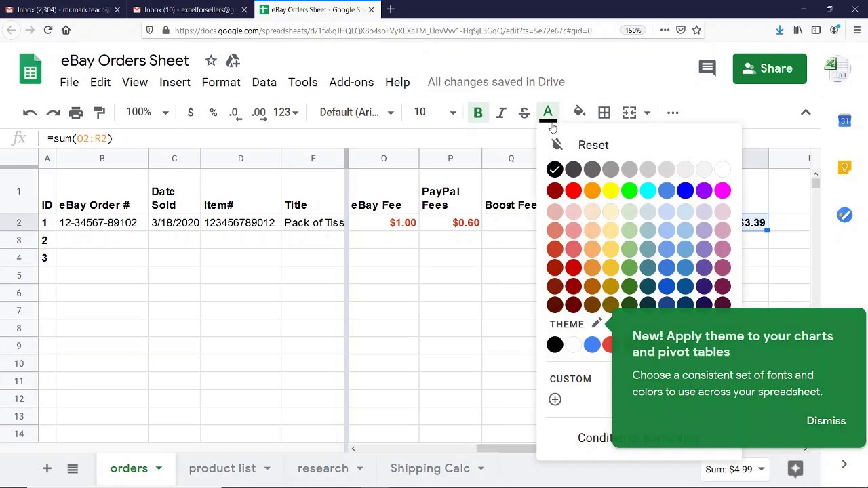
Task: Click All changes saved in Drive link
Action: (496, 82)
